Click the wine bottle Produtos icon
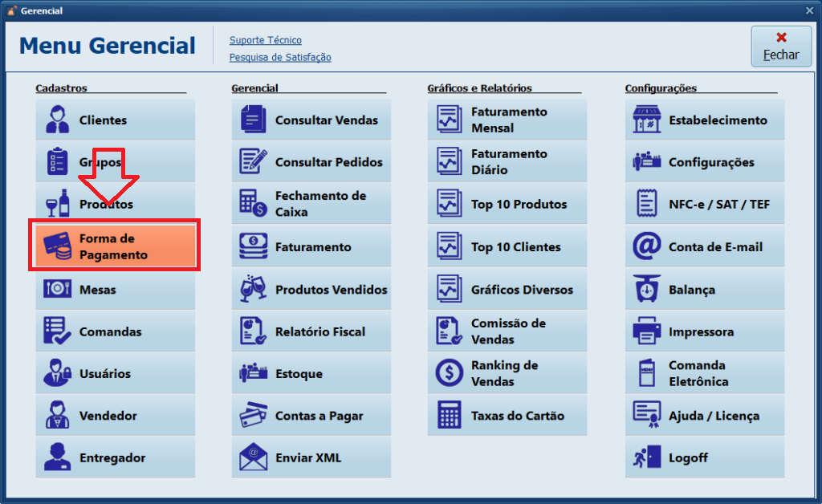 pos(58,205)
